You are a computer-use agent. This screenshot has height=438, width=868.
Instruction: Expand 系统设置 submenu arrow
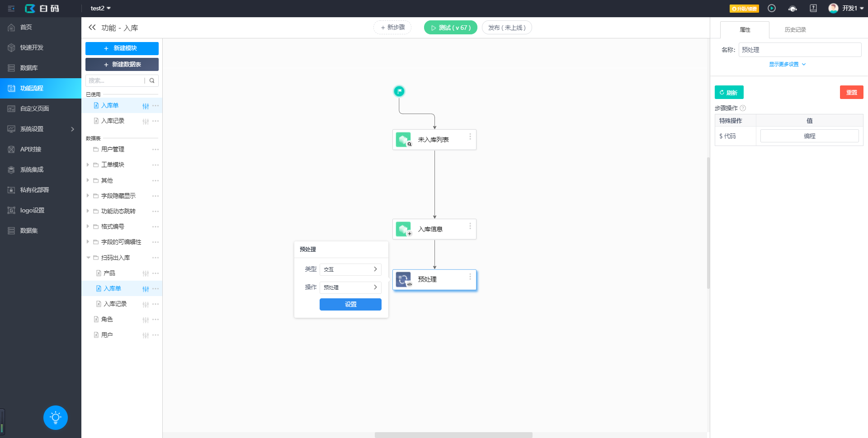(72, 129)
